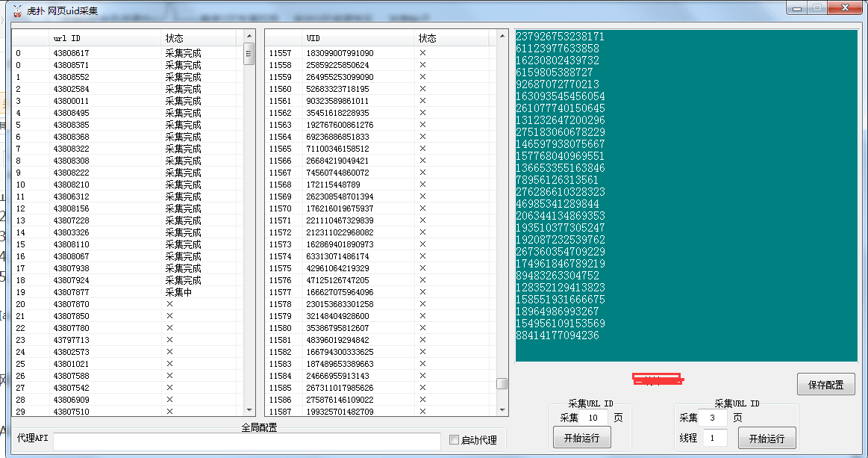This screenshot has height=458, width=868.
Task: Click the 保存配置 button
Action: point(826,384)
